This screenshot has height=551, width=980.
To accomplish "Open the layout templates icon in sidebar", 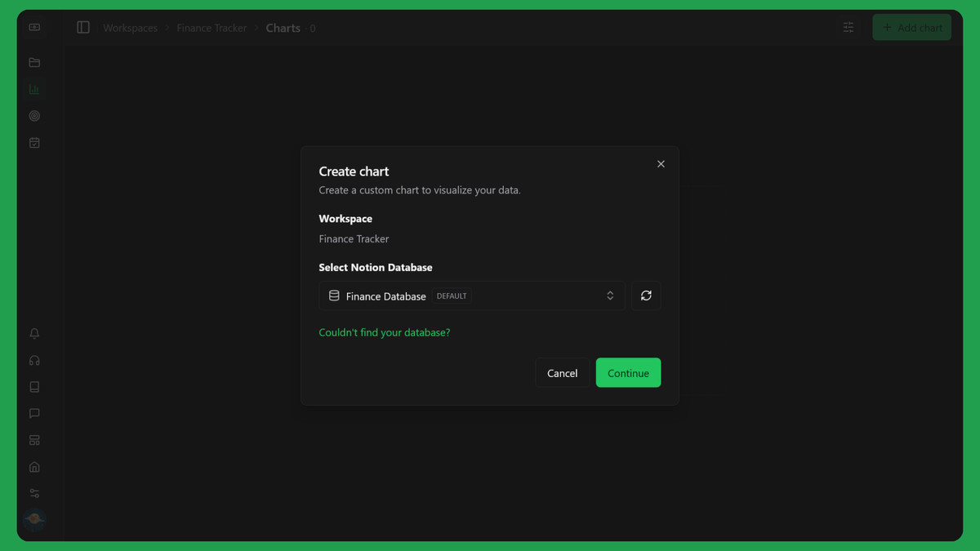I will (x=34, y=440).
